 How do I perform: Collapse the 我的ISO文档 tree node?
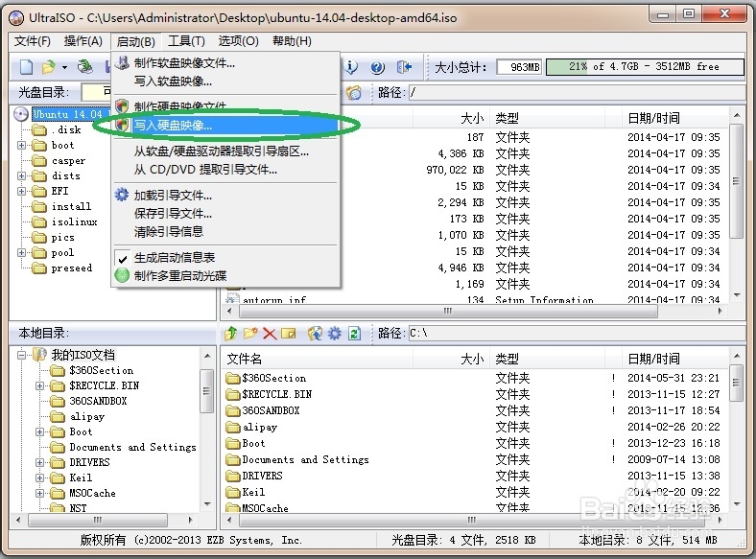coord(22,355)
